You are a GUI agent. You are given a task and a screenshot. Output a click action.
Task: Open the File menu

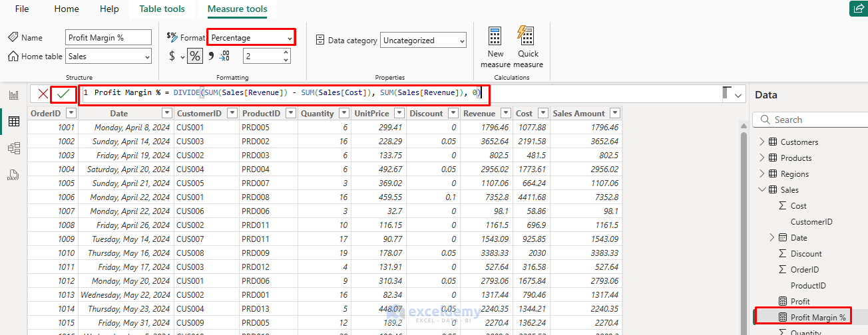pyautogui.click(x=22, y=9)
